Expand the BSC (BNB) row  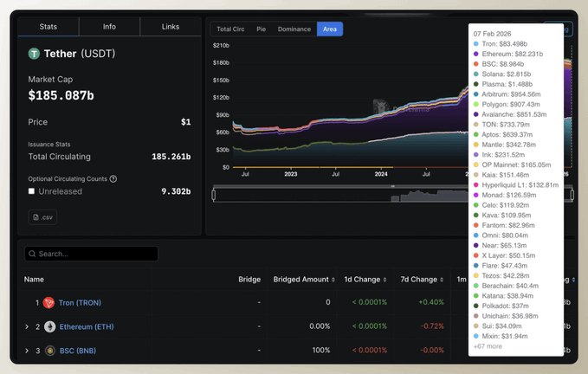tap(27, 351)
